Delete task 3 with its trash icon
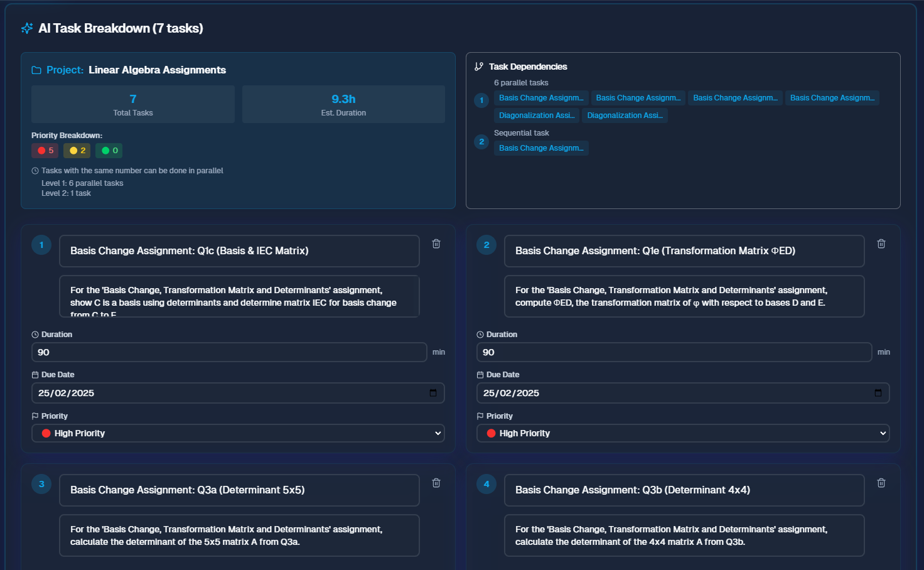This screenshot has width=924, height=570. pos(436,483)
